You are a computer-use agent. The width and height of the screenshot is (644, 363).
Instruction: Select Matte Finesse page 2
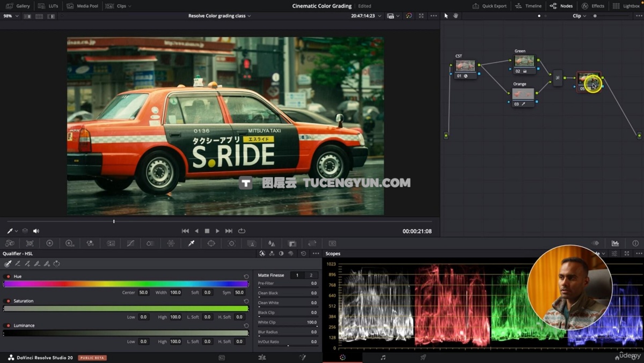point(311,275)
